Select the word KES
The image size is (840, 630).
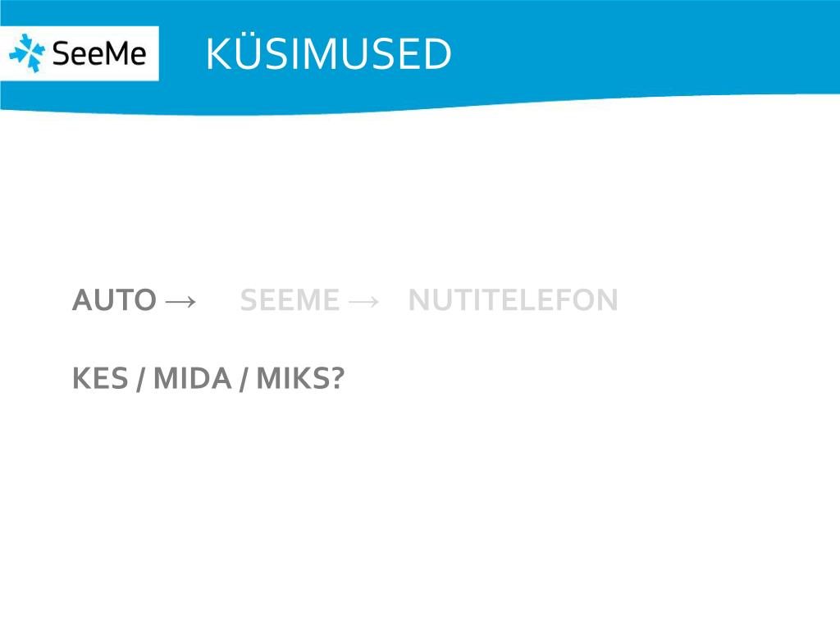point(100,379)
